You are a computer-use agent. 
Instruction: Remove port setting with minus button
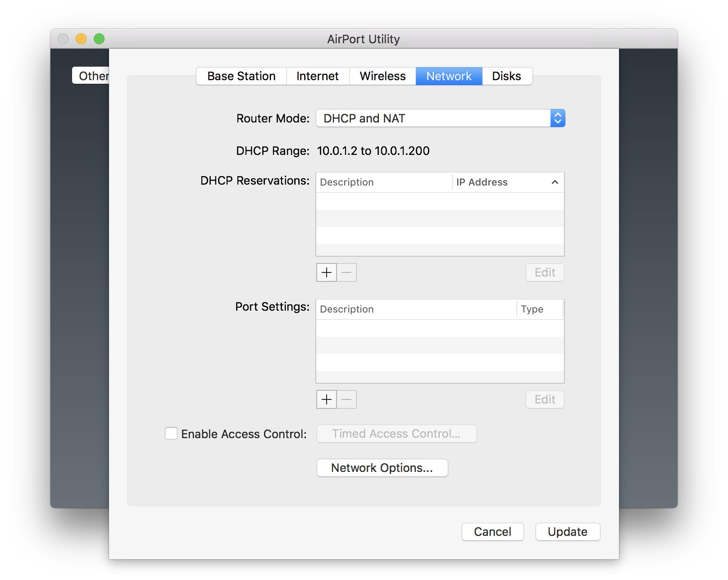coord(346,399)
